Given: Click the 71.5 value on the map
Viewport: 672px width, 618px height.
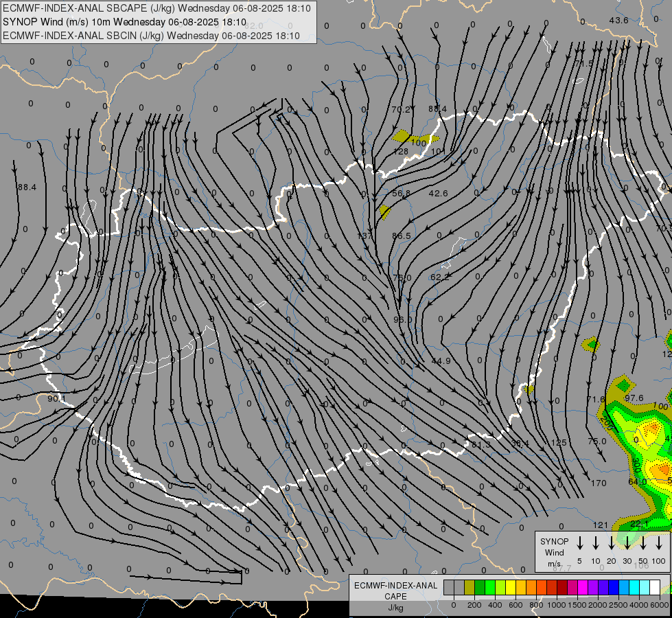Looking at the screenshot, I should click(584, 63).
